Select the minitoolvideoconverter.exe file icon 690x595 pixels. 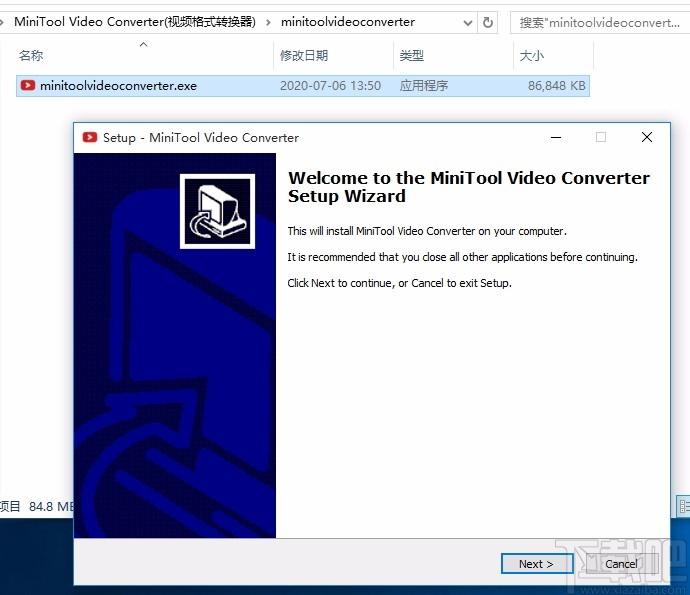tap(28, 85)
